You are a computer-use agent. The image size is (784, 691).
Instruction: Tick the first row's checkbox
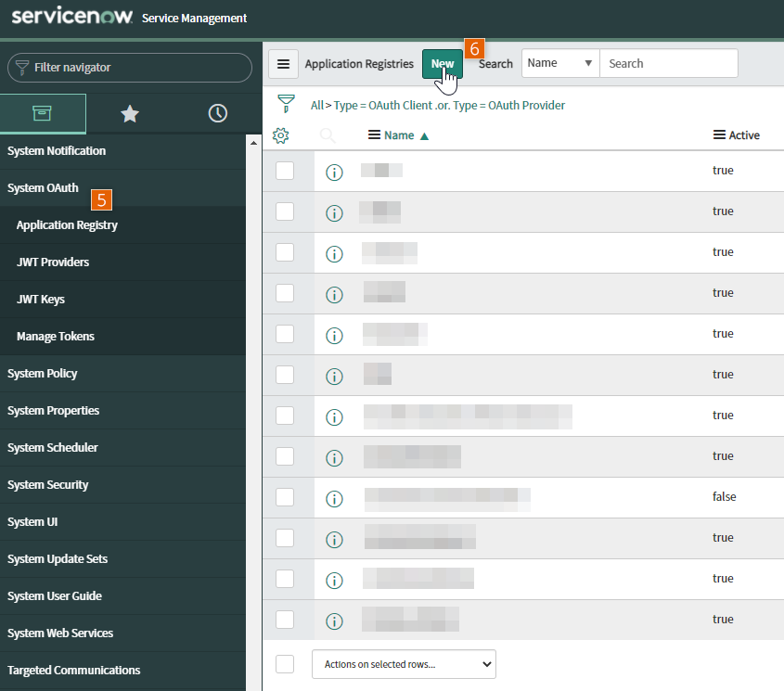pyautogui.click(x=285, y=171)
